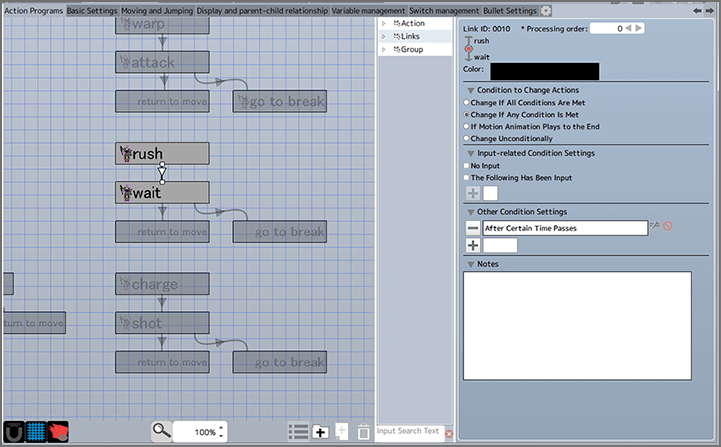721x447 pixels.
Task: Select the charge action node
Action: pos(162,284)
